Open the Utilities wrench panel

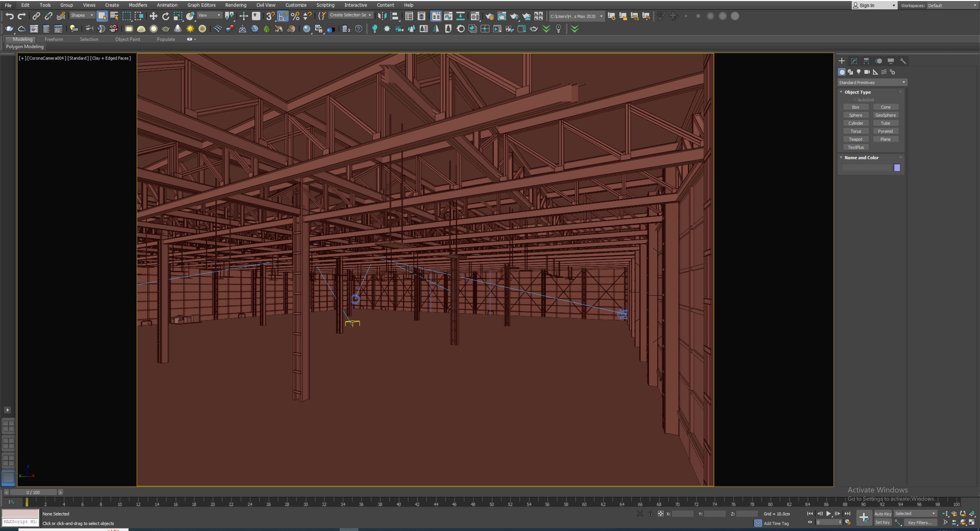(903, 61)
